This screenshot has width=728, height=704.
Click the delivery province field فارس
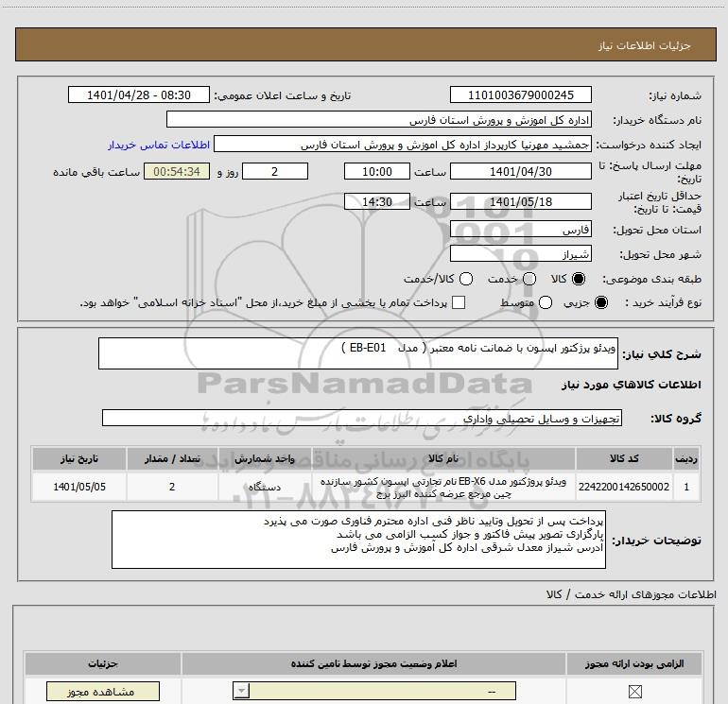click(x=520, y=230)
